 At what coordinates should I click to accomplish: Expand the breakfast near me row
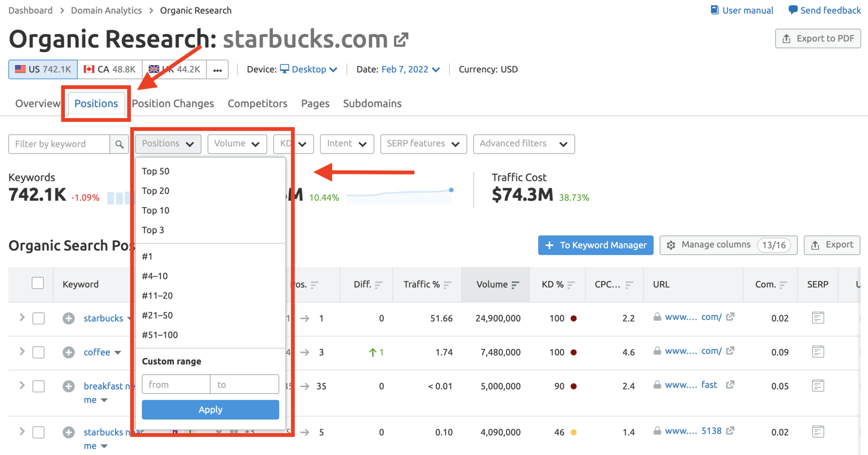point(22,385)
